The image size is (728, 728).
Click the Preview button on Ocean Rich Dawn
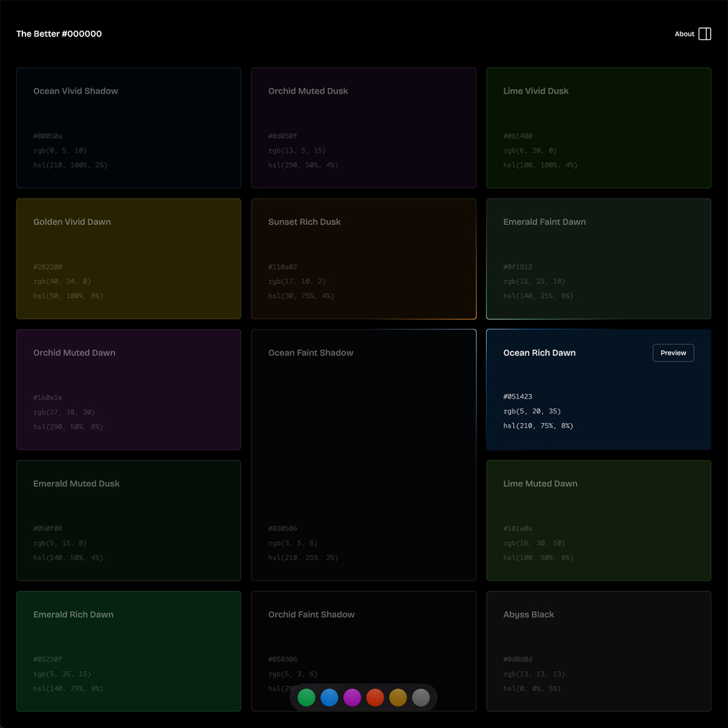pos(673,352)
